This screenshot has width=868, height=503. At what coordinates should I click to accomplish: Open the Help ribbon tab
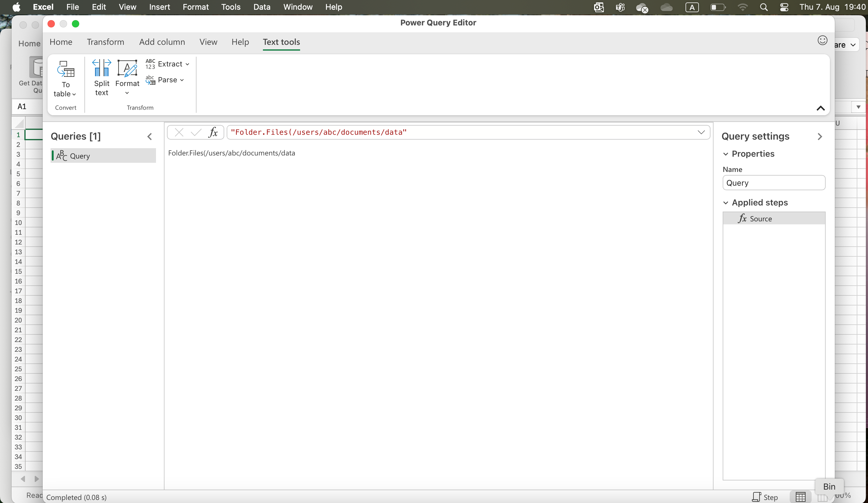240,42
